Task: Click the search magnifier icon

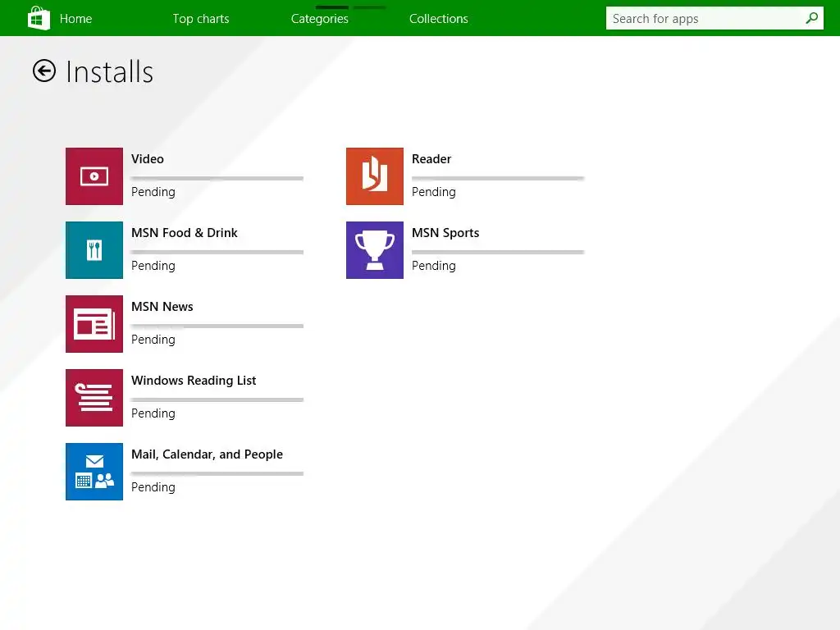Action: 811,18
